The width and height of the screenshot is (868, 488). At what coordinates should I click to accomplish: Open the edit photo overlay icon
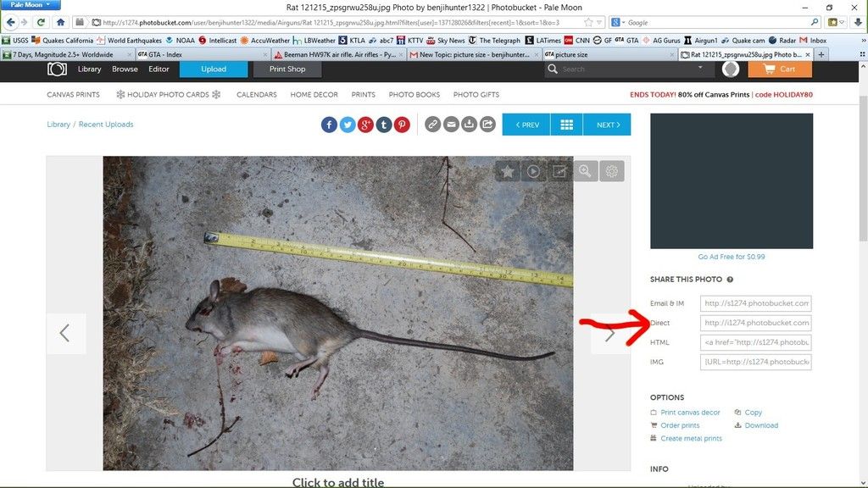(x=559, y=171)
